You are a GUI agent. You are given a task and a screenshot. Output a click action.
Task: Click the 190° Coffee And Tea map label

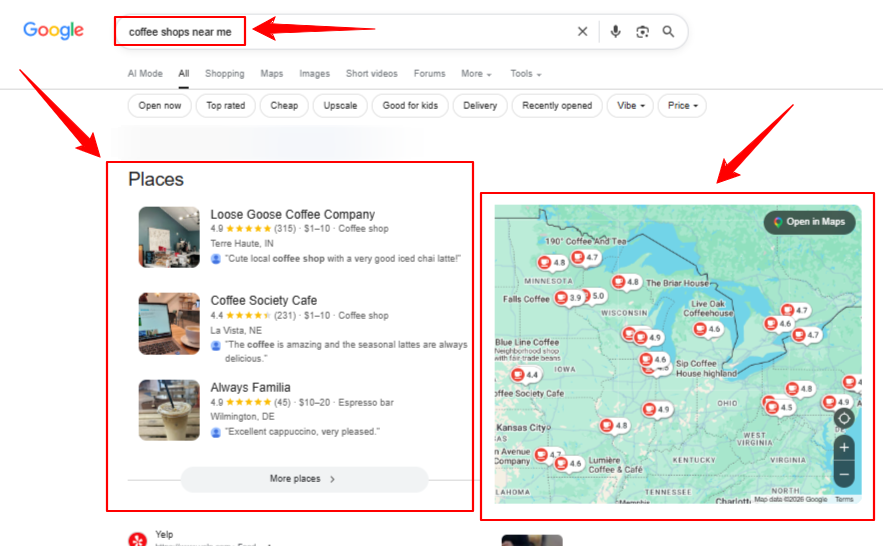[x=586, y=241]
